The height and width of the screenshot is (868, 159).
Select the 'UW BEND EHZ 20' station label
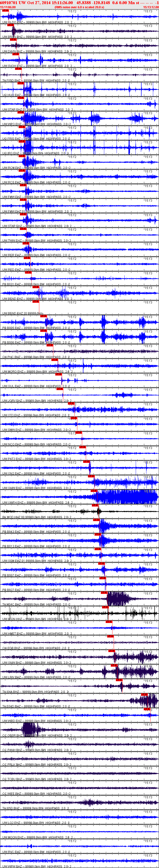[15, 313]
